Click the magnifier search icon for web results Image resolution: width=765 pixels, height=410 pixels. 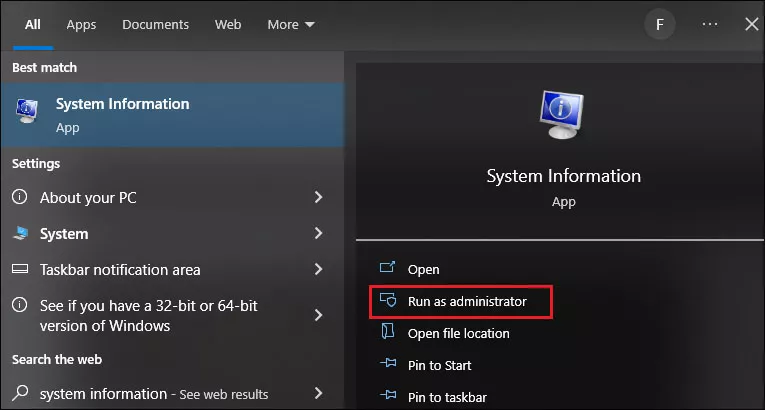pyautogui.click(x=20, y=392)
